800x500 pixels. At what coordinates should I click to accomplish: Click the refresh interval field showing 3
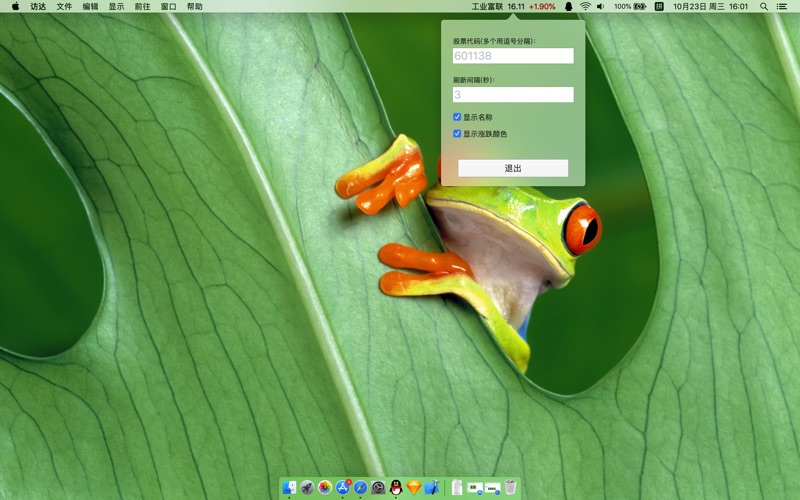(513, 94)
